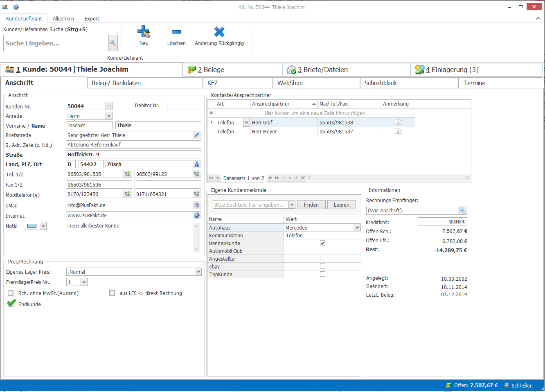545x392 pixels.
Task: Delete contact record with minus navigator button
Action: pos(283,178)
